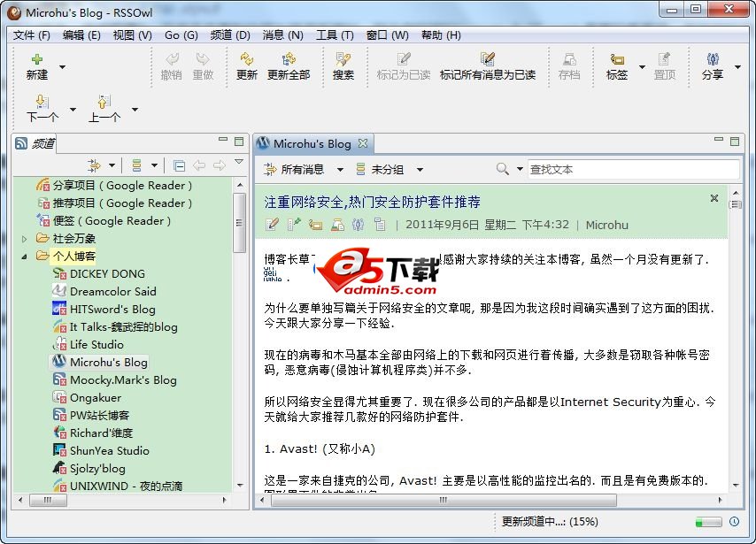Open the search options dropdown arrow

[x=520, y=169]
